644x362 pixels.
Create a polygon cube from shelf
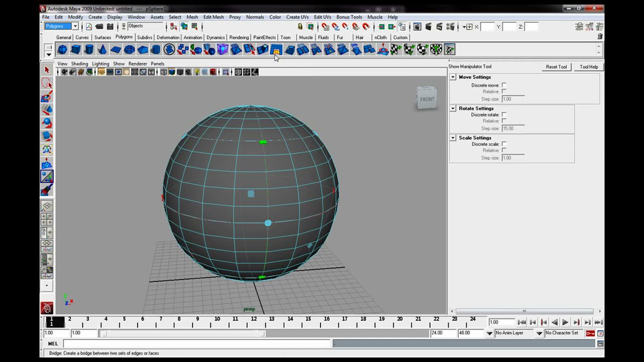coord(75,49)
